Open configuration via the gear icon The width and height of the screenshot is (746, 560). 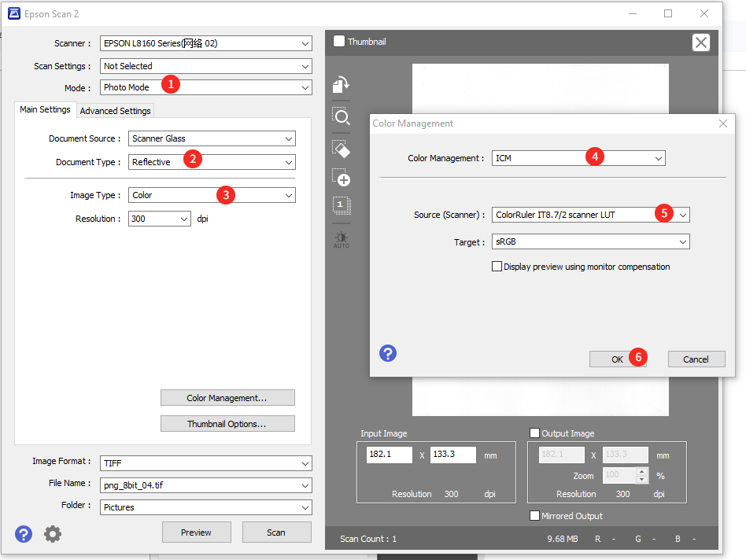click(53, 534)
